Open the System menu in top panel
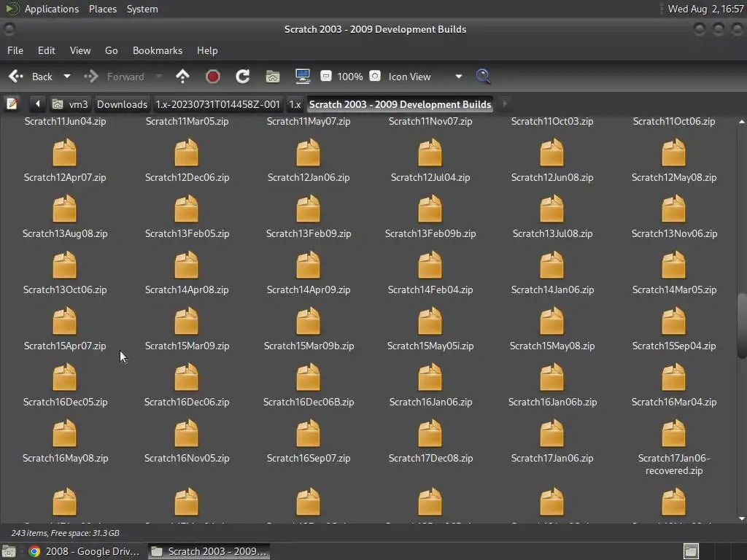The width and height of the screenshot is (747, 560). click(x=142, y=9)
